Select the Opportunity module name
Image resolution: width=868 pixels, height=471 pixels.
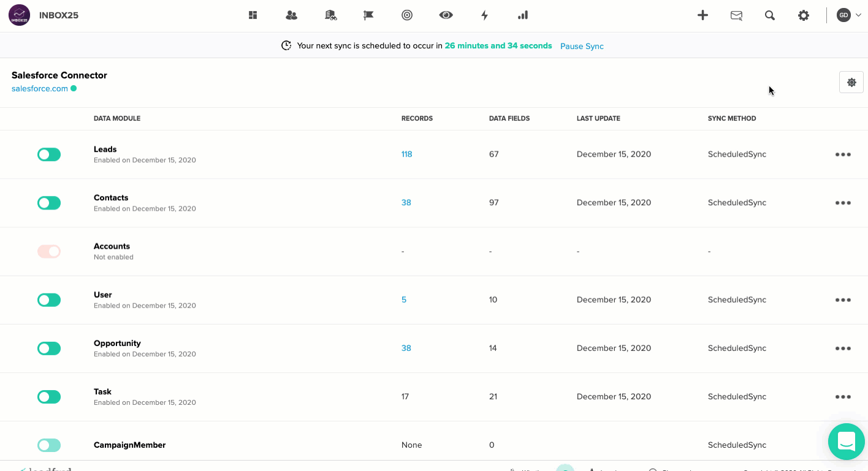click(x=117, y=343)
